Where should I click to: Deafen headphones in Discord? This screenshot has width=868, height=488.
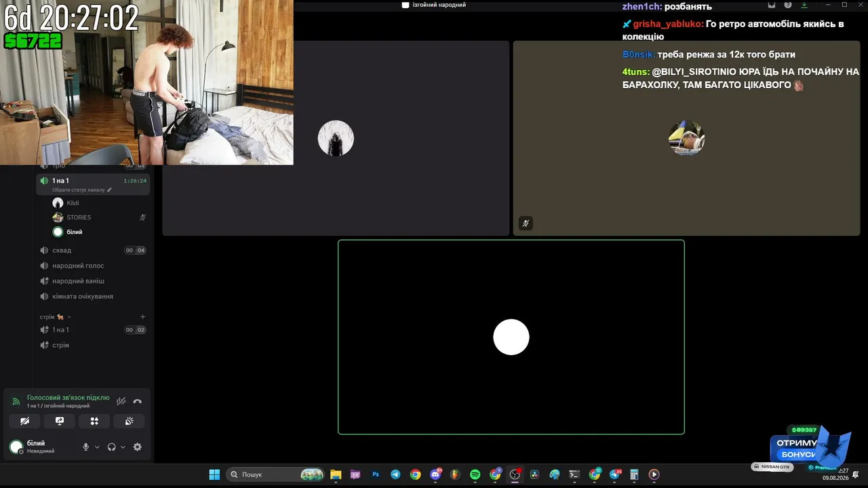pyautogui.click(x=111, y=447)
